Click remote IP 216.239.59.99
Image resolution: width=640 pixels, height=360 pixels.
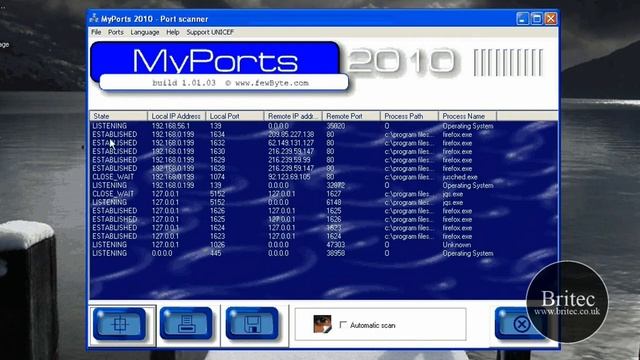[289, 160]
